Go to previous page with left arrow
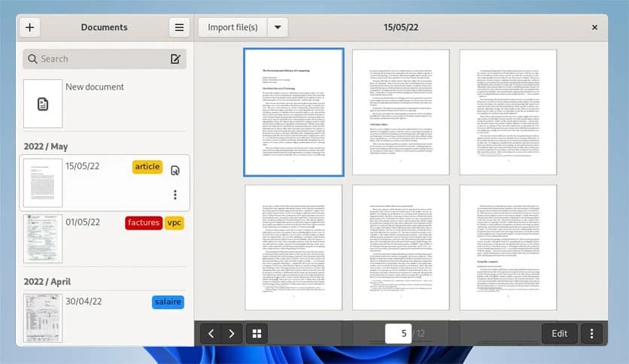 (211, 333)
